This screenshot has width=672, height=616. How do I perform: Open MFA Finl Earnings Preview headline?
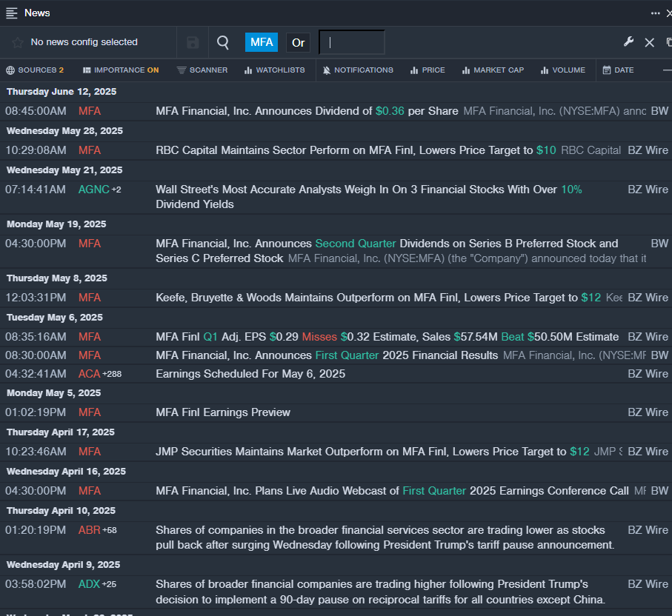(x=223, y=412)
